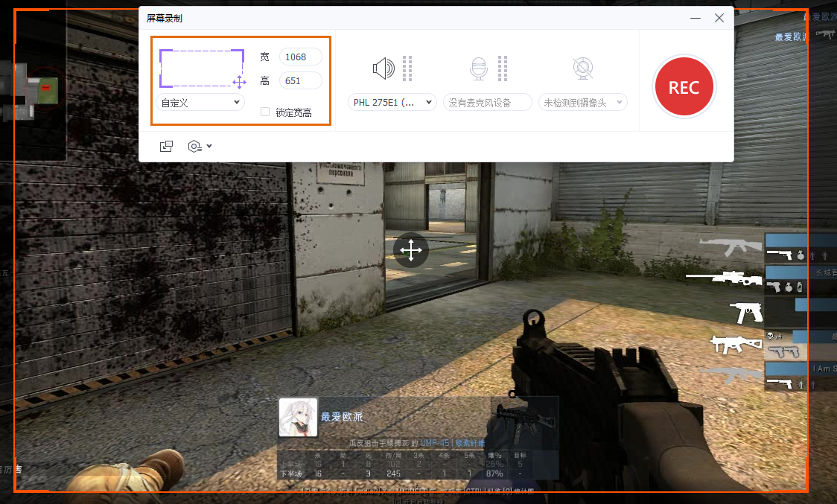Click the height field showing 651

301,80
